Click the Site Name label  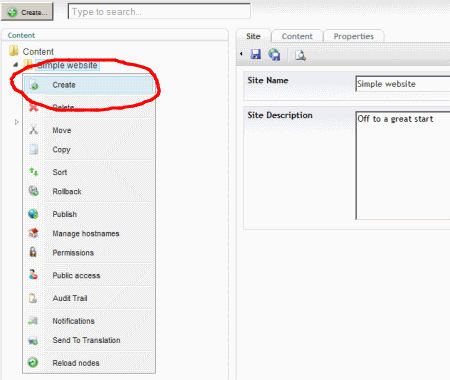click(x=268, y=80)
